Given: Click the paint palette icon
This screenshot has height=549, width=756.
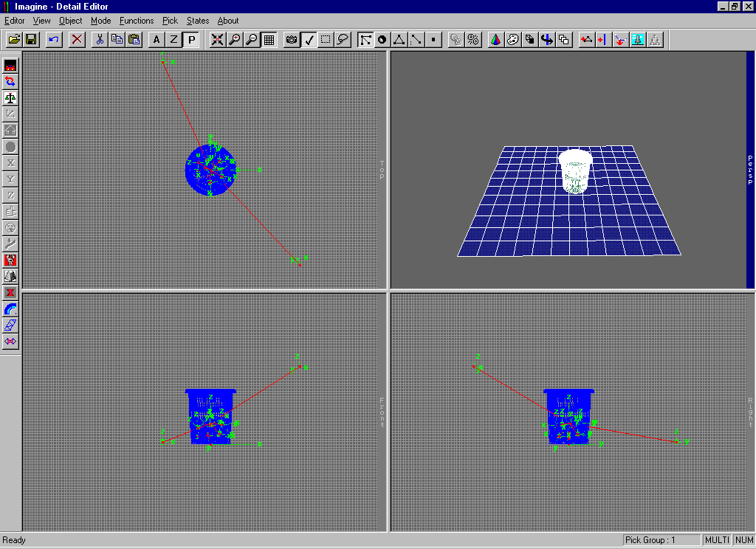Looking at the screenshot, I should (512, 40).
